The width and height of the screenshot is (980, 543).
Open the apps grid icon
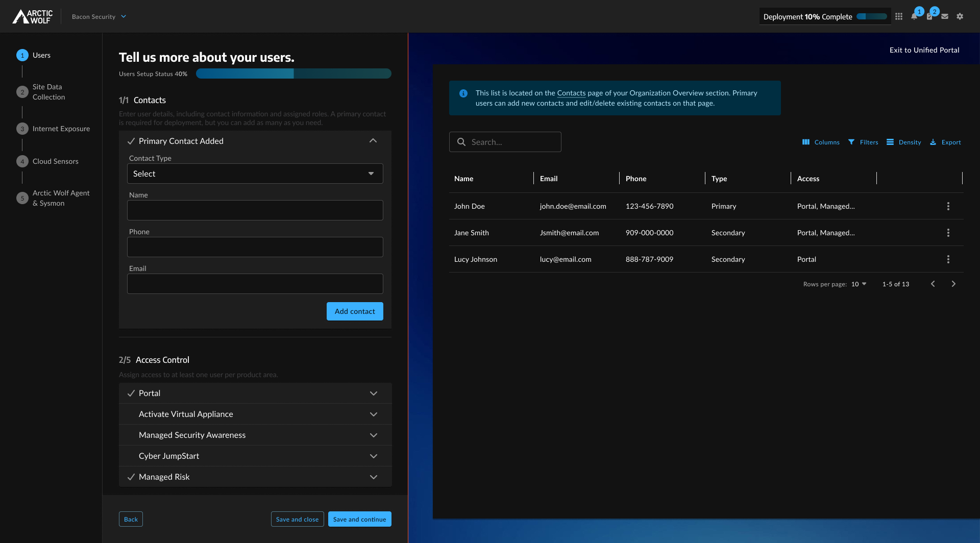click(x=899, y=16)
